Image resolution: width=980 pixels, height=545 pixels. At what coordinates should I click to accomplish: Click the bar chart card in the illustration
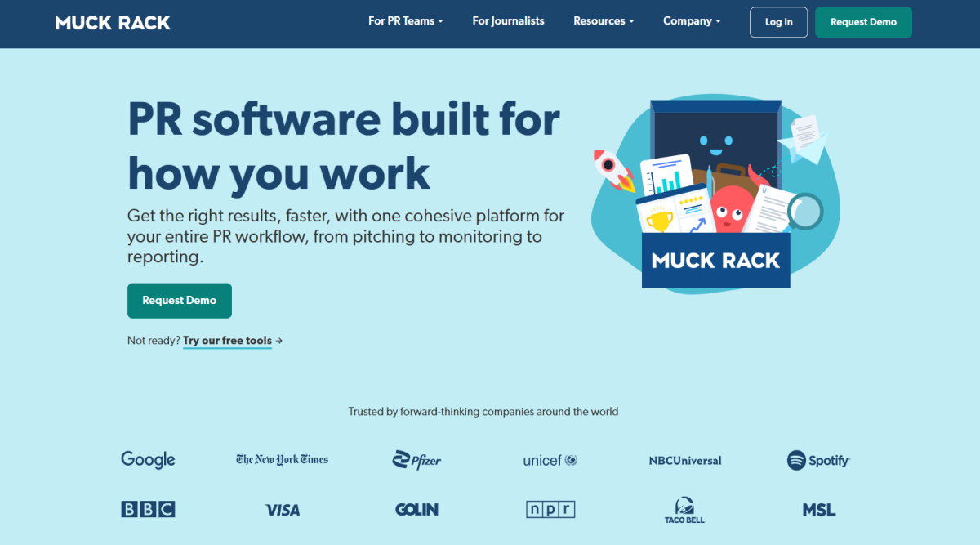pyautogui.click(x=668, y=175)
